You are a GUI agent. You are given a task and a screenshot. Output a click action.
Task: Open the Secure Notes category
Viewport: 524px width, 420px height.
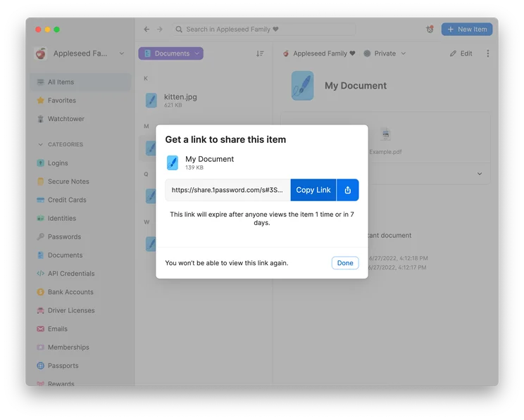[x=80, y=182]
